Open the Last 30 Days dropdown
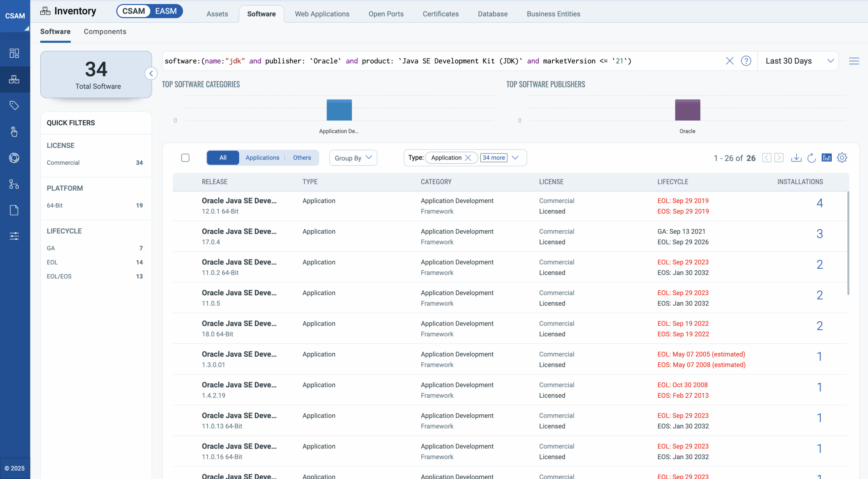 [x=798, y=61]
